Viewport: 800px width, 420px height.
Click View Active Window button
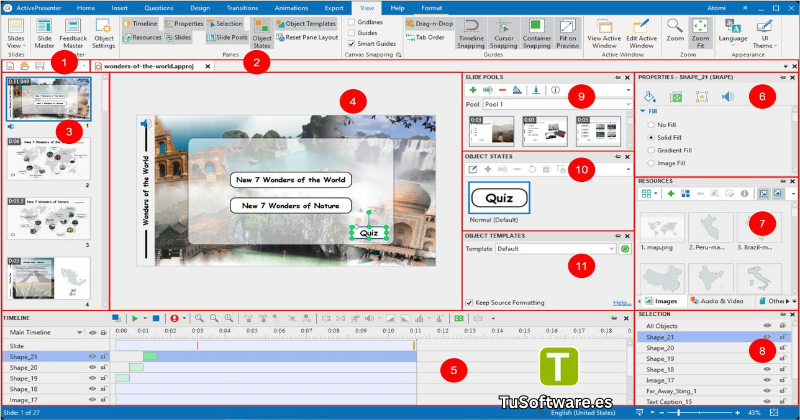[x=604, y=34]
